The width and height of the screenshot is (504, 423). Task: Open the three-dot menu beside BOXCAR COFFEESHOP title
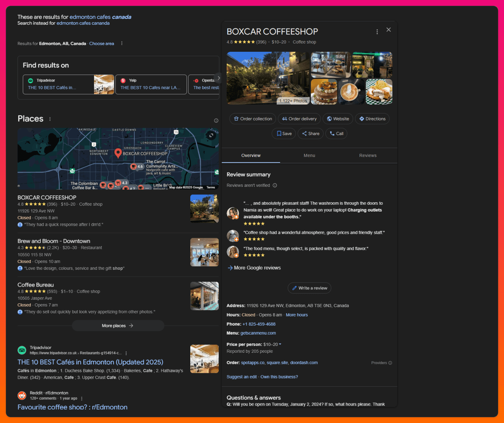377,32
